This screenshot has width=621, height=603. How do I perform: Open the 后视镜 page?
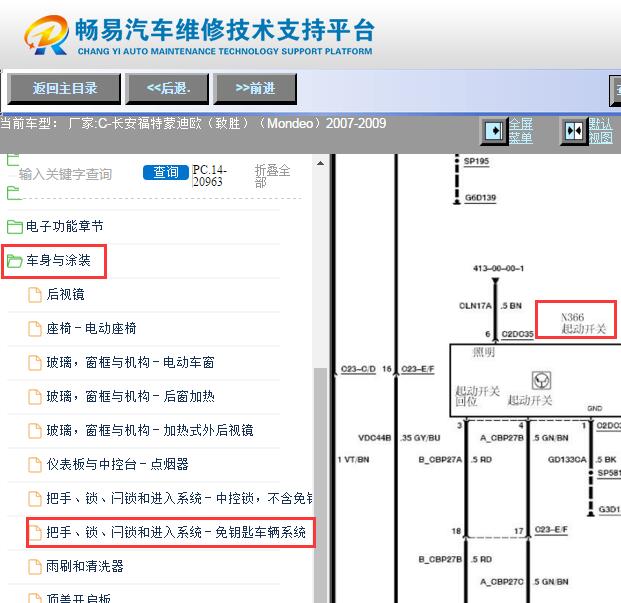[65, 294]
